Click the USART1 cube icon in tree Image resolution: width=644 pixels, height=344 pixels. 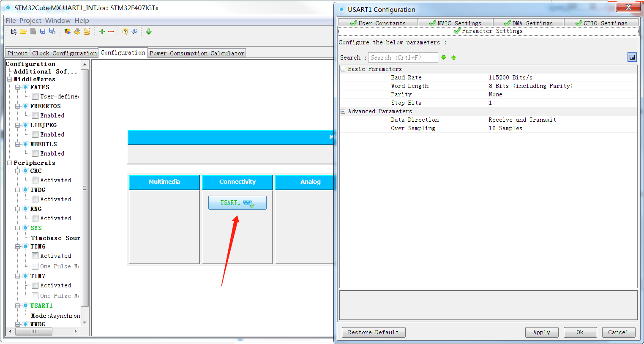pyautogui.click(x=25, y=306)
